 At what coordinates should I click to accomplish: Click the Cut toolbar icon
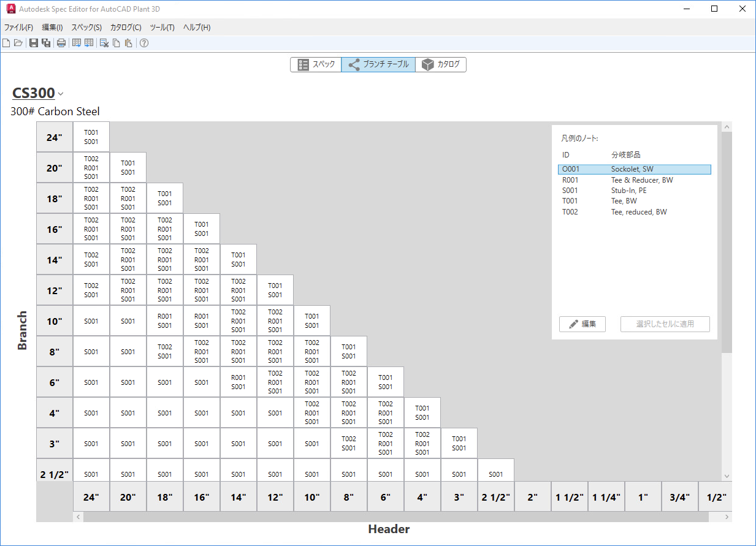104,43
